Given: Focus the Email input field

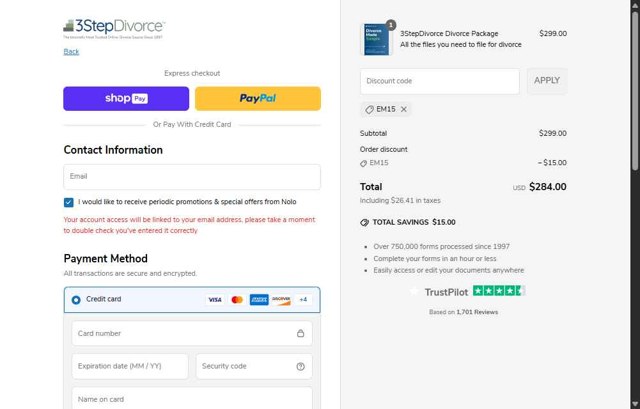Looking at the screenshot, I should coord(192,177).
